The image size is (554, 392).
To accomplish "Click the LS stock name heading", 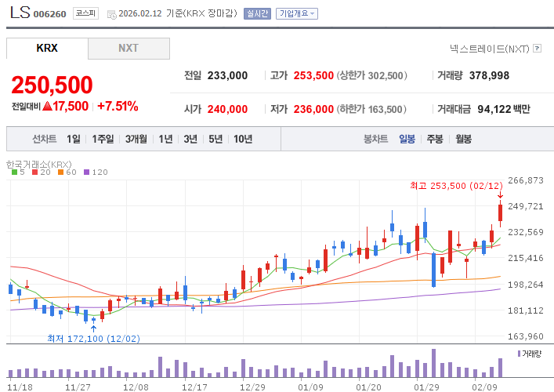I will (20, 13).
